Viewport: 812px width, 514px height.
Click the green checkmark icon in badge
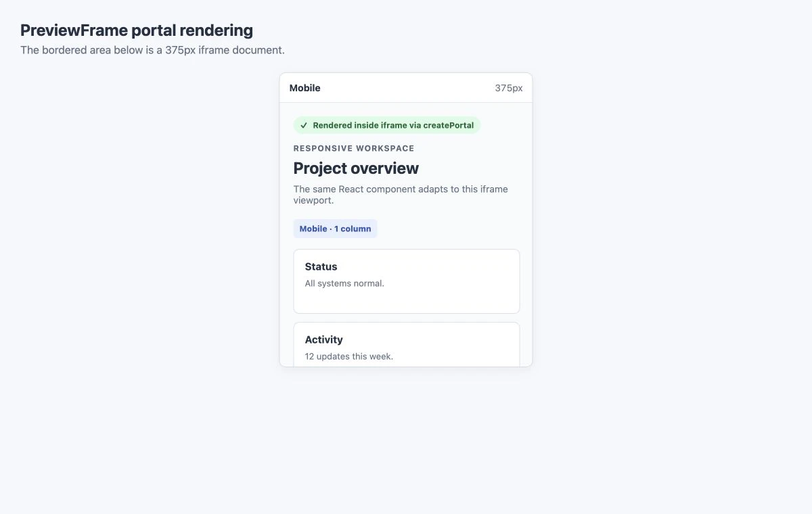coord(304,125)
